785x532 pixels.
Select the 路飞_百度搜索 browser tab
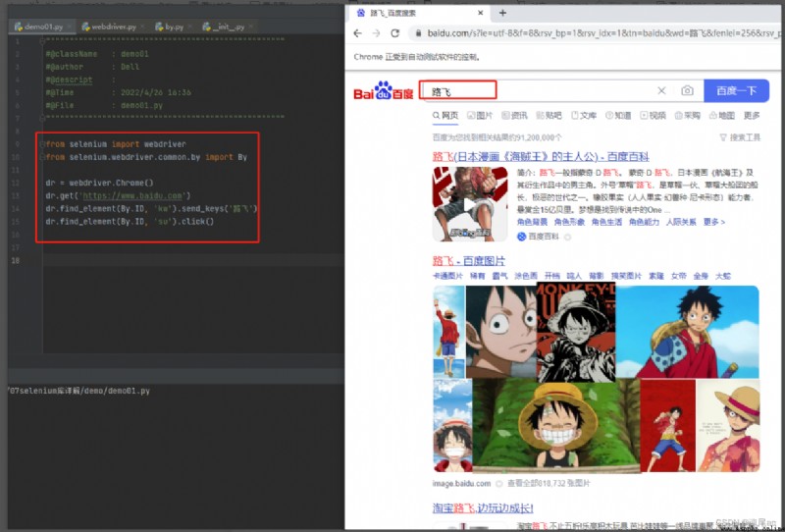click(418, 13)
